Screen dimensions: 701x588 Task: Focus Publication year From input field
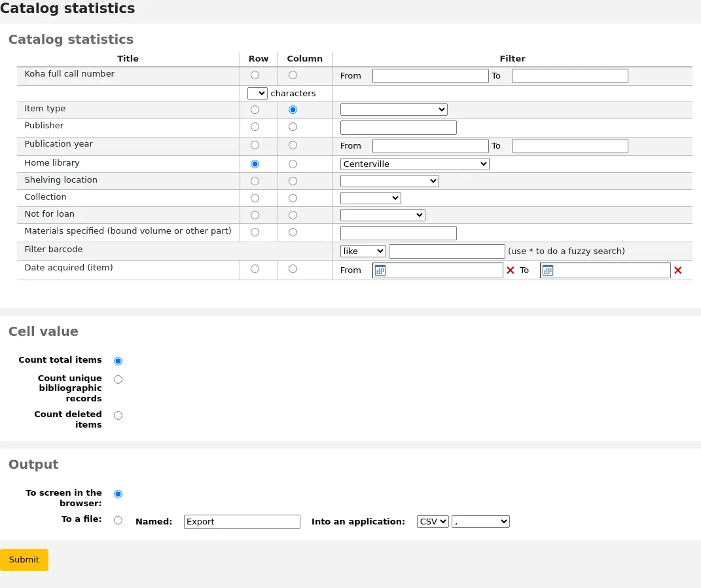431,146
